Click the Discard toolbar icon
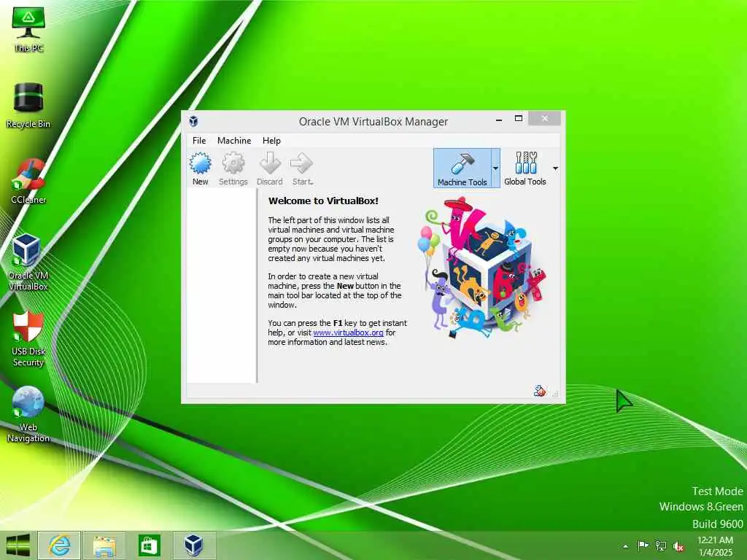Image resolution: width=747 pixels, height=560 pixels. [x=270, y=168]
